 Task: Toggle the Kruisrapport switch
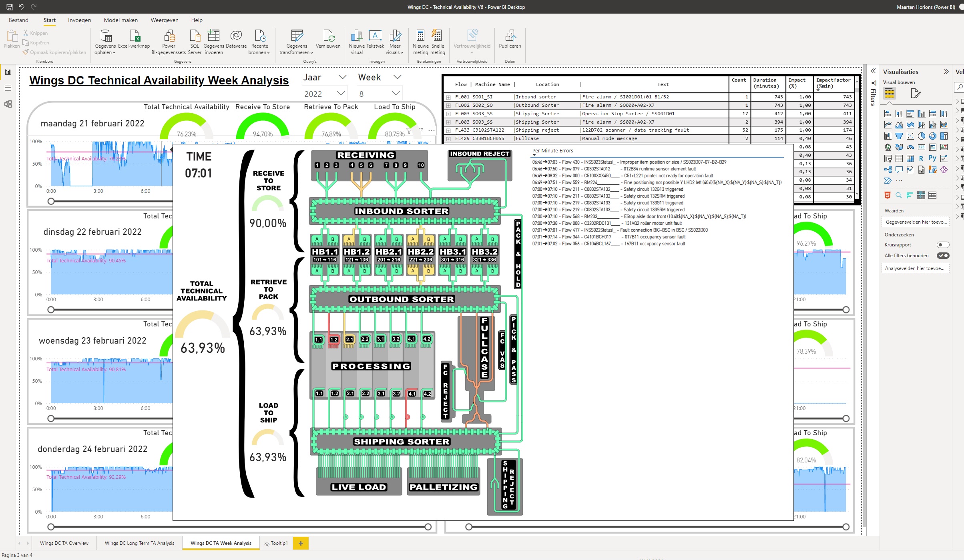pos(943,245)
